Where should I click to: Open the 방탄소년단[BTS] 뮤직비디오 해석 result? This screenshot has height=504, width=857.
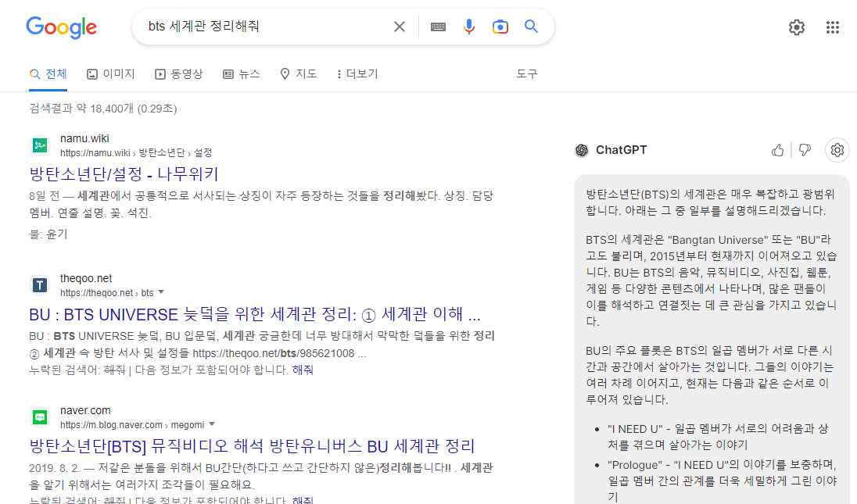[x=252, y=446]
